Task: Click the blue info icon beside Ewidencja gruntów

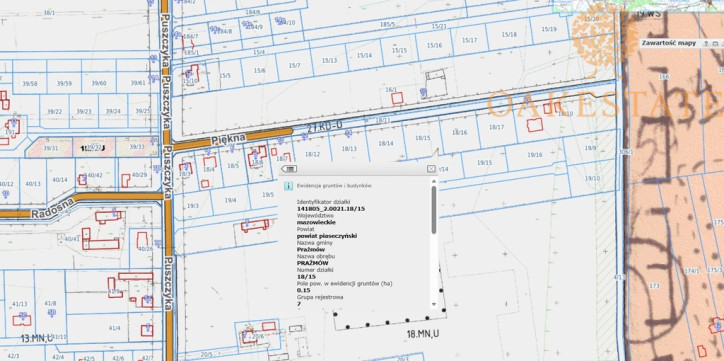Action: pos(288,186)
